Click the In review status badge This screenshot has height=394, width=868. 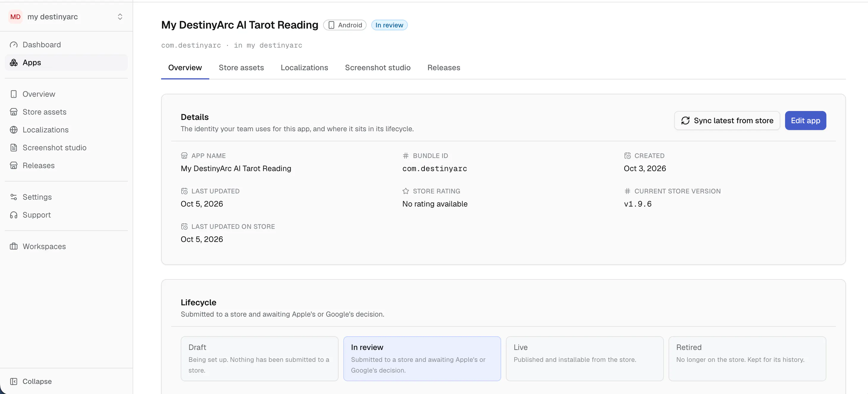tap(389, 25)
